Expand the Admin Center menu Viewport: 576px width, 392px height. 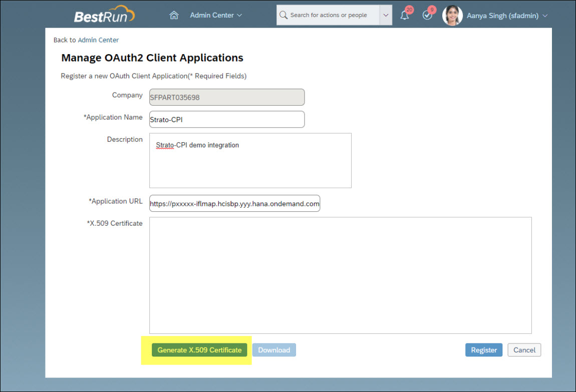click(x=216, y=15)
